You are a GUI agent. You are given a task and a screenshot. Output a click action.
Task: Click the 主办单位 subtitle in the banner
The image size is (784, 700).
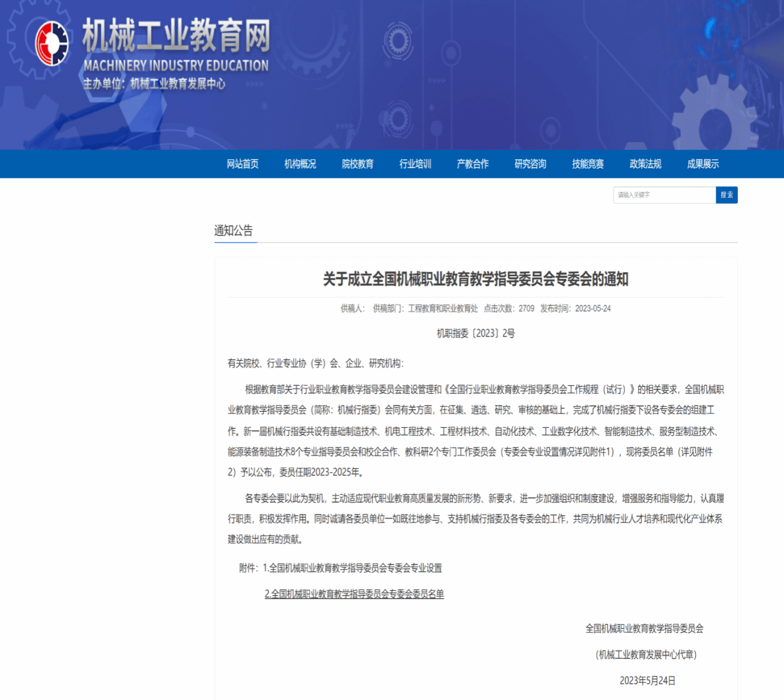tap(154, 84)
